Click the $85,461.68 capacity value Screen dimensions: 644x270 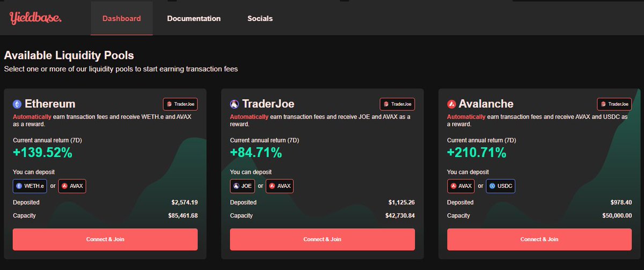pyautogui.click(x=183, y=216)
